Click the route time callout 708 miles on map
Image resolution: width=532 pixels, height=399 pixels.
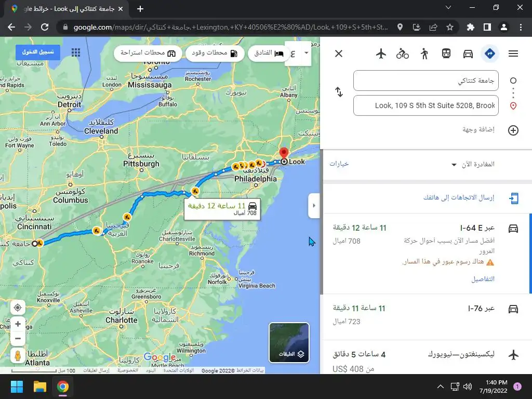[222, 209]
